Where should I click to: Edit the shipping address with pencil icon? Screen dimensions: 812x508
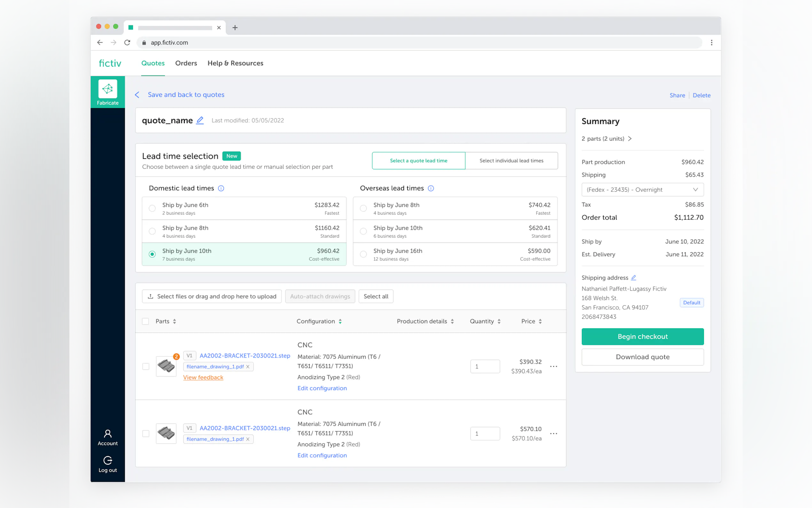(x=633, y=278)
